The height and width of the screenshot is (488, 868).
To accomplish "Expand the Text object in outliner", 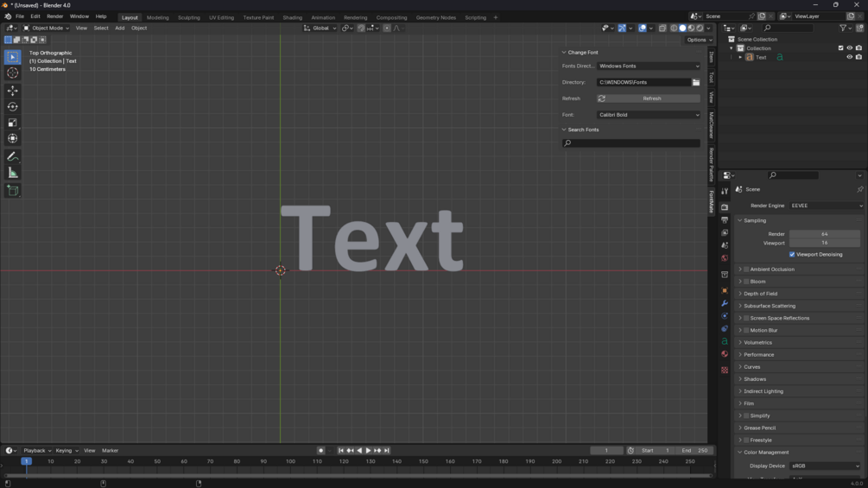I will (741, 57).
